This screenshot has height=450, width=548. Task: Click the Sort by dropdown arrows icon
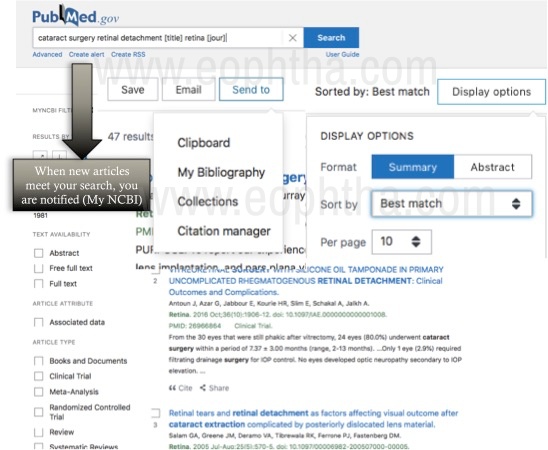point(516,204)
